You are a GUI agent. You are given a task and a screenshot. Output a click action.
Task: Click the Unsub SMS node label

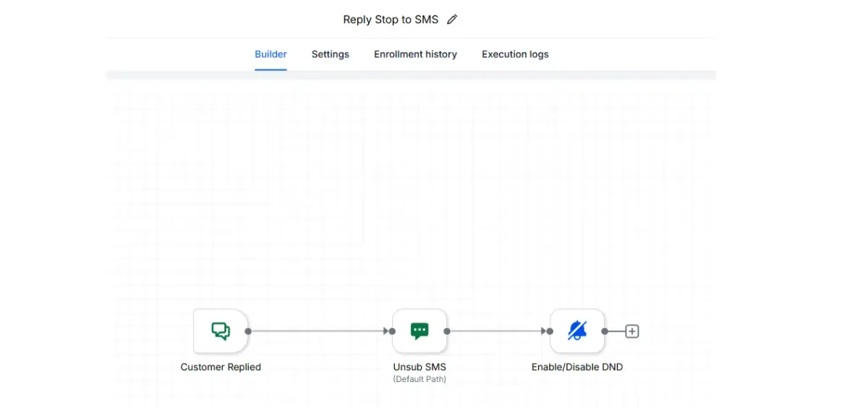click(420, 367)
